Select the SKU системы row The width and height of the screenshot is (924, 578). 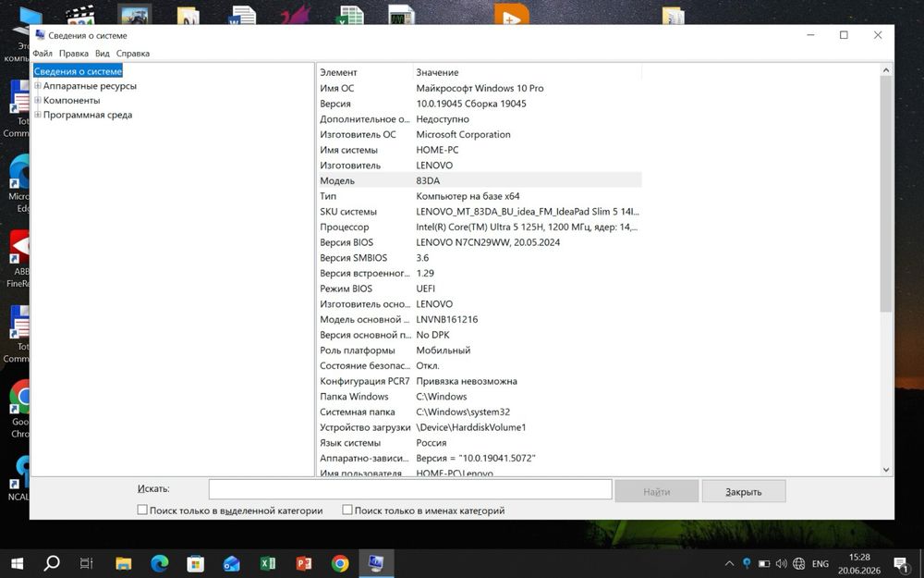479,212
